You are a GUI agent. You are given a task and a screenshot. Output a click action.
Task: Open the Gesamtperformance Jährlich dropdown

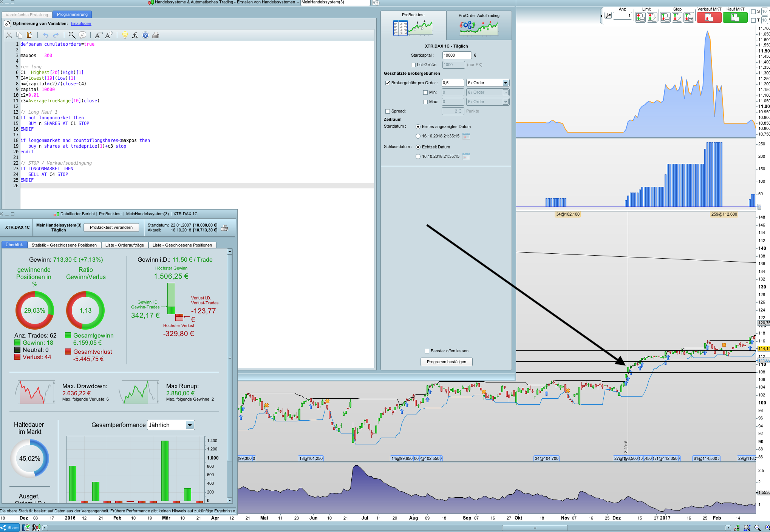(x=171, y=425)
